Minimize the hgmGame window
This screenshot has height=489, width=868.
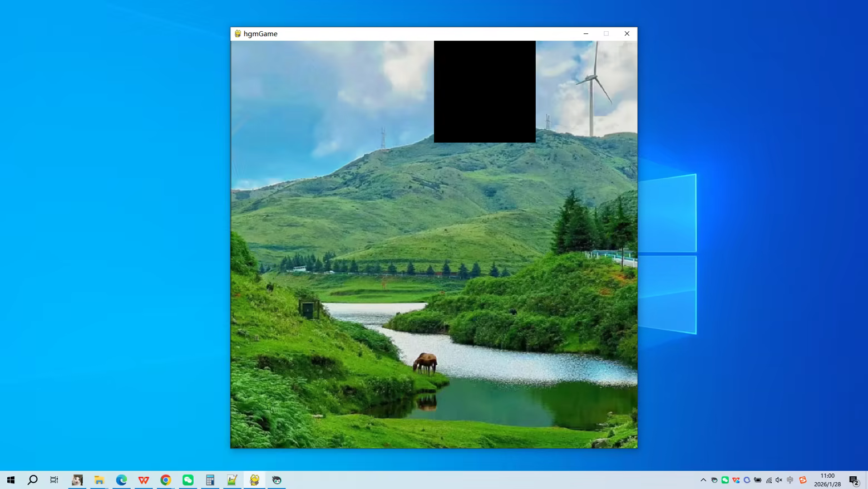coord(586,33)
